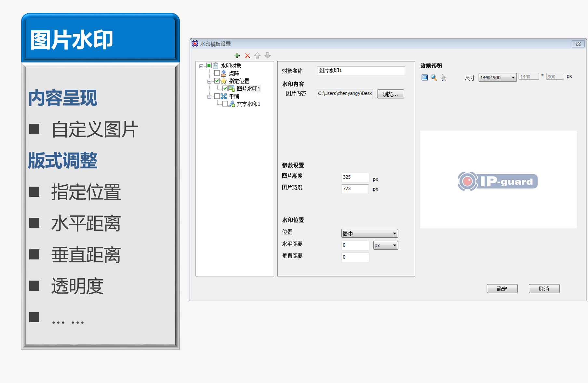The width and height of the screenshot is (588, 383).
Task: Click the 浏览 browse button
Action: click(390, 94)
